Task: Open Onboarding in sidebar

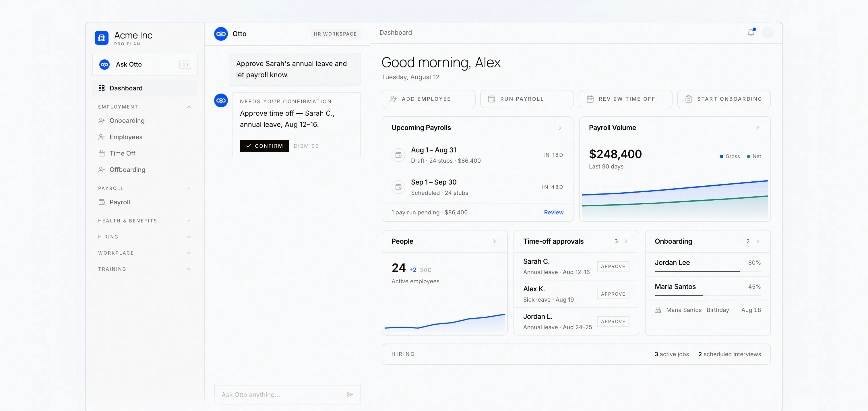Action: [145, 121]
